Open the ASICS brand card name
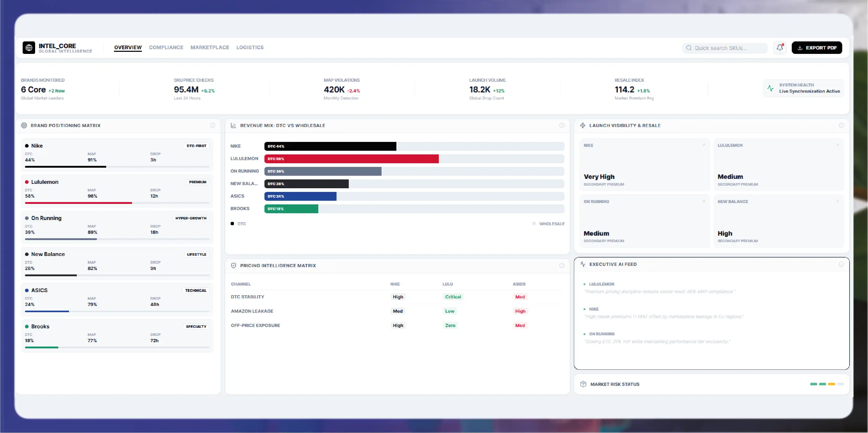This screenshot has height=433, width=868. pyautogui.click(x=39, y=291)
